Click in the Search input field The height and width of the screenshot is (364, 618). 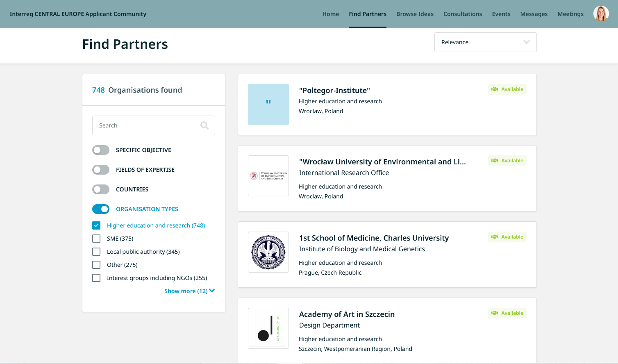[154, 125]
